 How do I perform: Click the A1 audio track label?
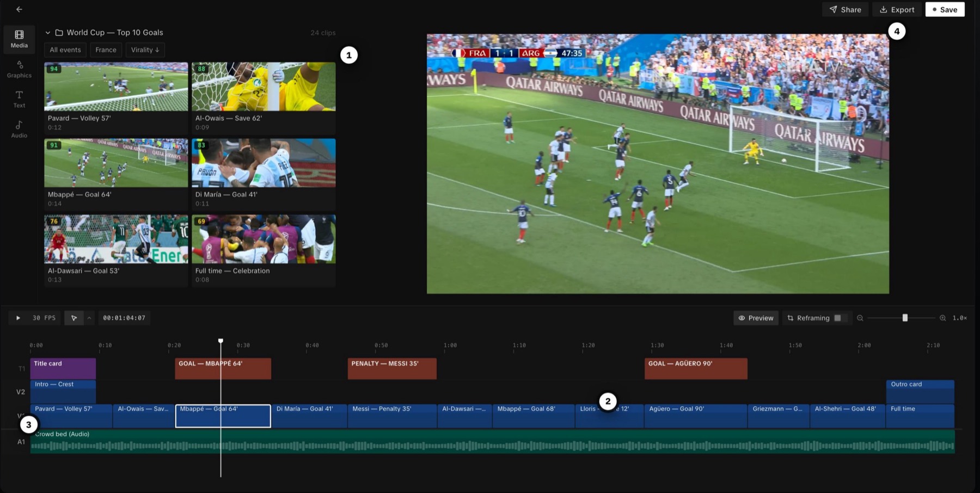click(x=21, y=442)
